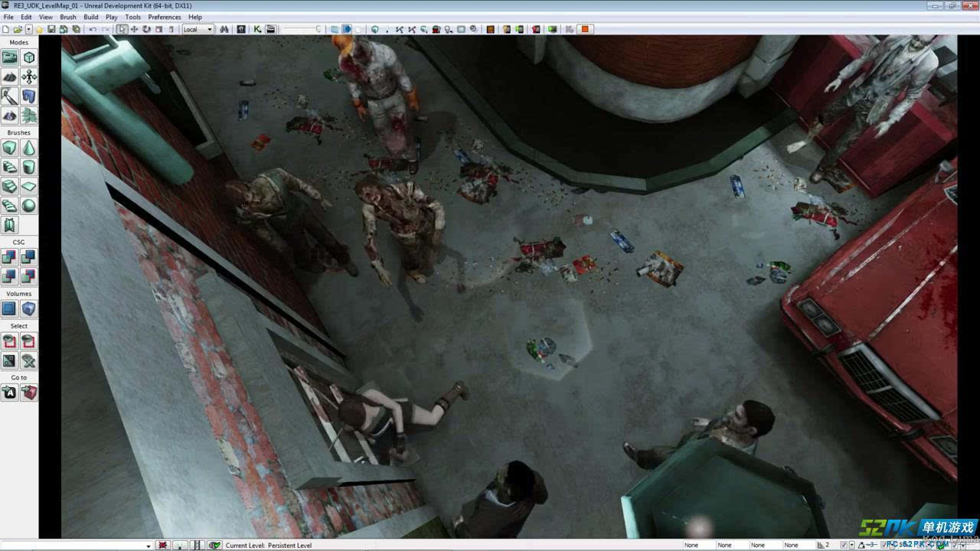This screenshot has height=551, width=980.
Task: Adjust the toolbar speed slider
Action: click(x=302, y=29)
